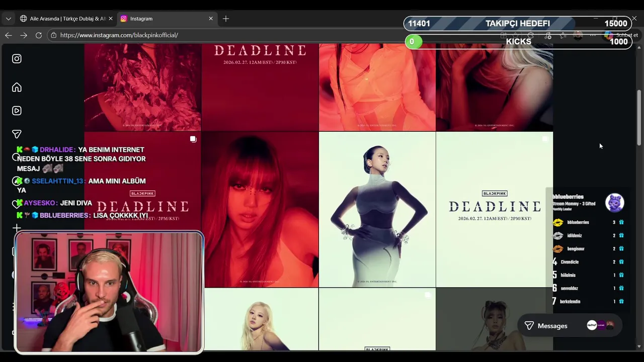Click the page vertical scrollbar thumb
This screenshot has width=644, height=362.
pos(639,117)
